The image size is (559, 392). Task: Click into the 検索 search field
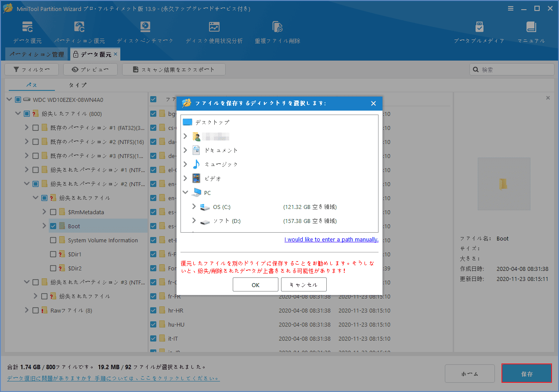pos(512,69)
